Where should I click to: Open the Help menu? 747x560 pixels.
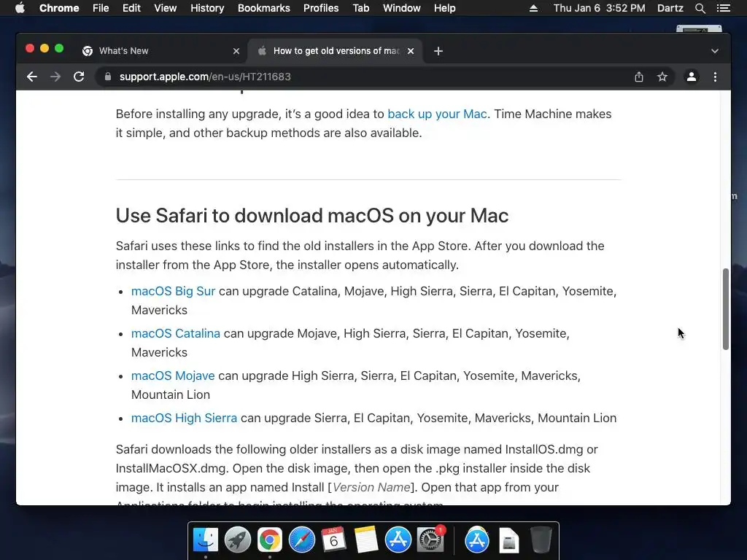pos(444,8)
